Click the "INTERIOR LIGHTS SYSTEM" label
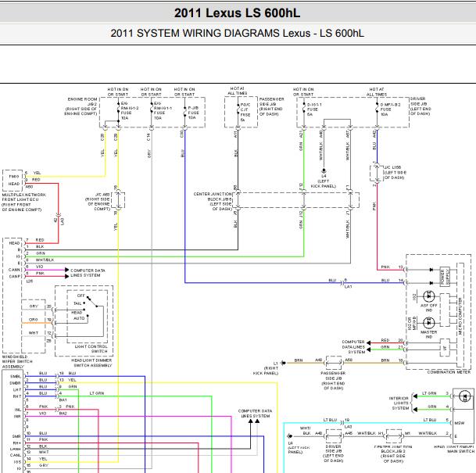 [399, 403]
